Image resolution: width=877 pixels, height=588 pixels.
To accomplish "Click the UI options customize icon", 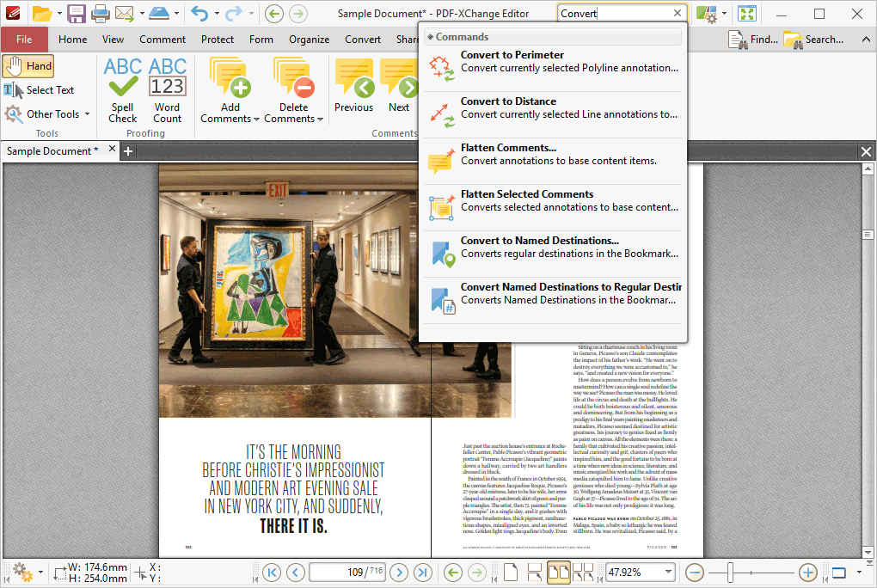I will point(707,14).
